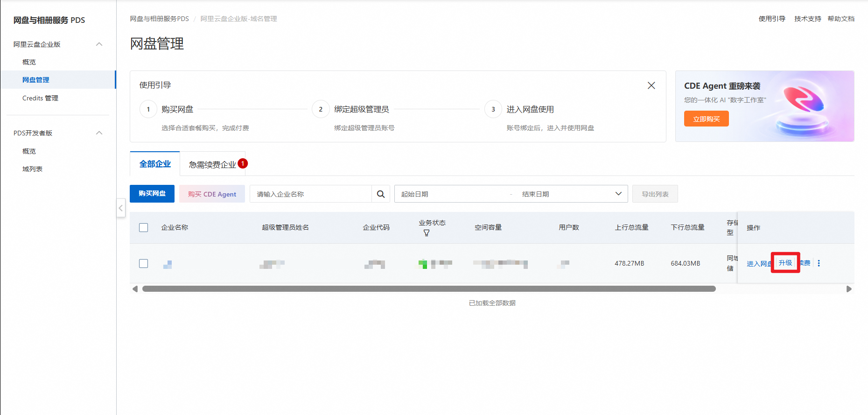Click the 下行总流量 column header

click(x=687, y=227)
